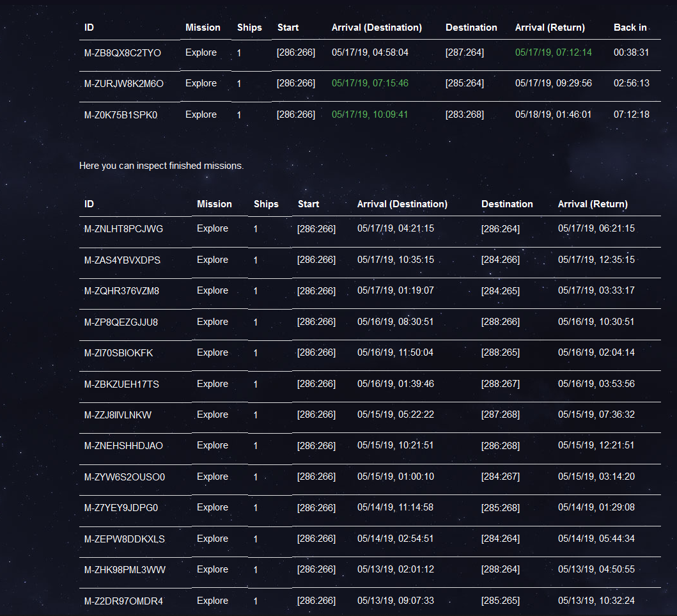Select the green return time 05/17/19, 07:12:14
The image size is (677, 616).
[x=553, y=52]
